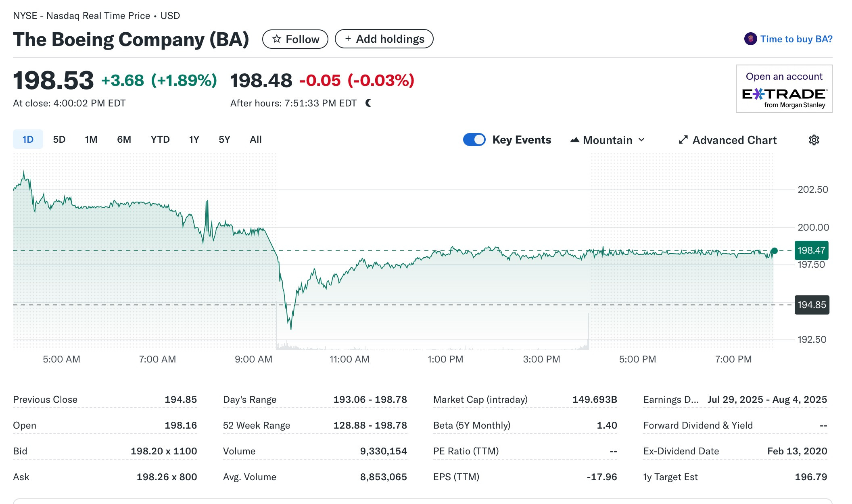
Task: Follow The Boeing Company stock
Action: [295, 39]
